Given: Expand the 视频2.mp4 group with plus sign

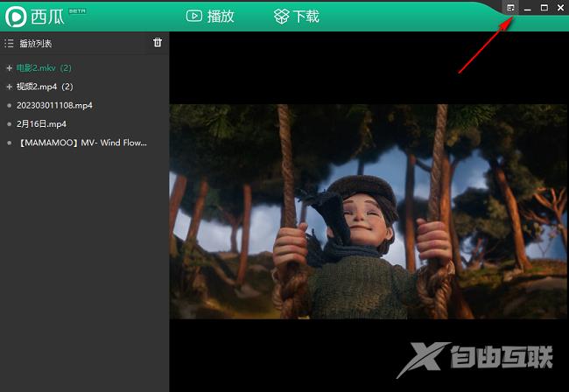Looking at the screenshot, I should [9, 87].
